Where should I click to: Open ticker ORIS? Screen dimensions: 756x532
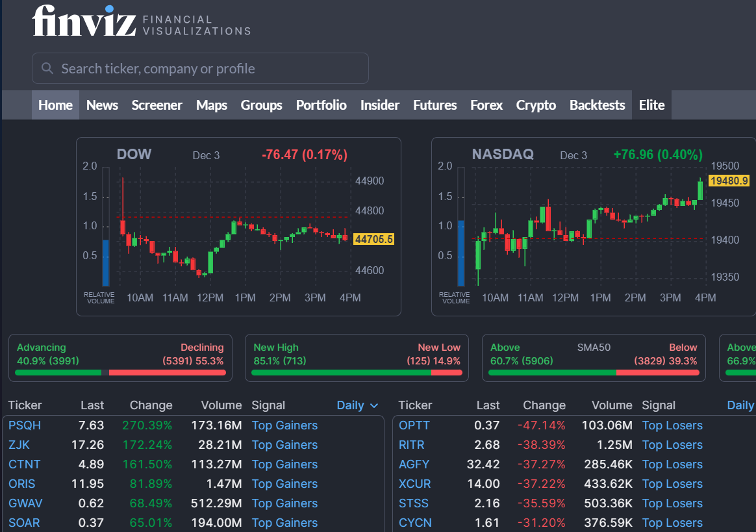pos(21,484)
